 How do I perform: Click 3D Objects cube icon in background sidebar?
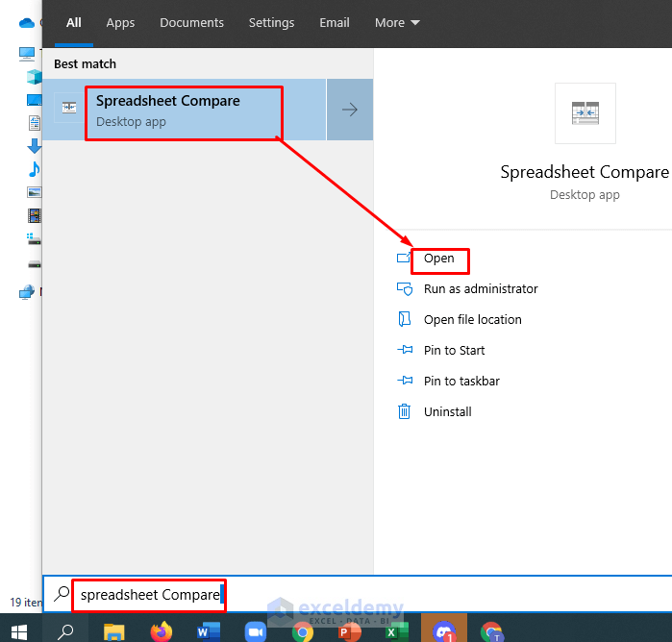[35, 77]
